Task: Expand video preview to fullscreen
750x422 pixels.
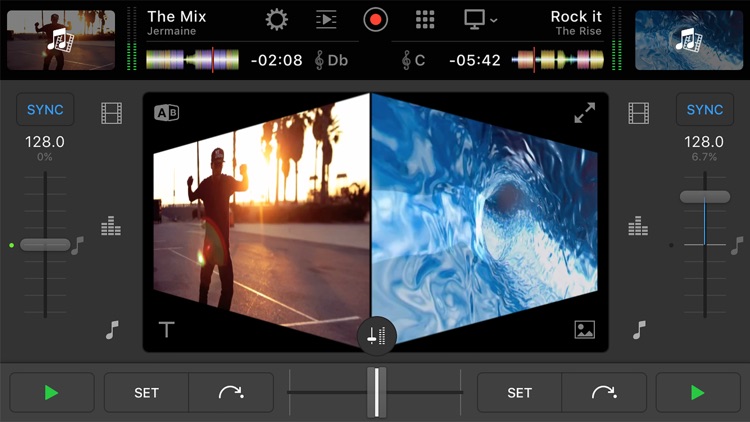Action: pyautogui.click(x=585, y=113)
